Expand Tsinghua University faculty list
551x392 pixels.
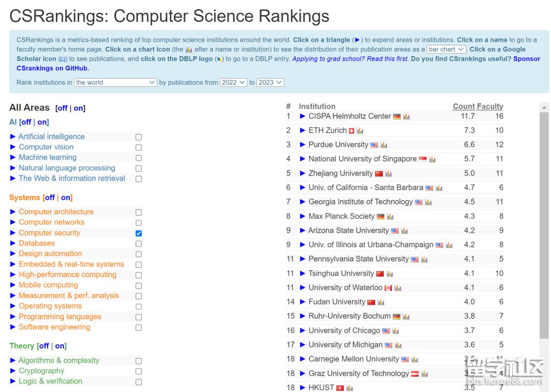coord(303,274)
